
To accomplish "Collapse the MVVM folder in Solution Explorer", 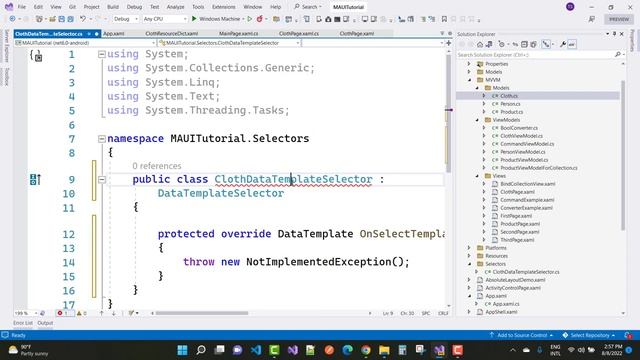I will 469,80.
